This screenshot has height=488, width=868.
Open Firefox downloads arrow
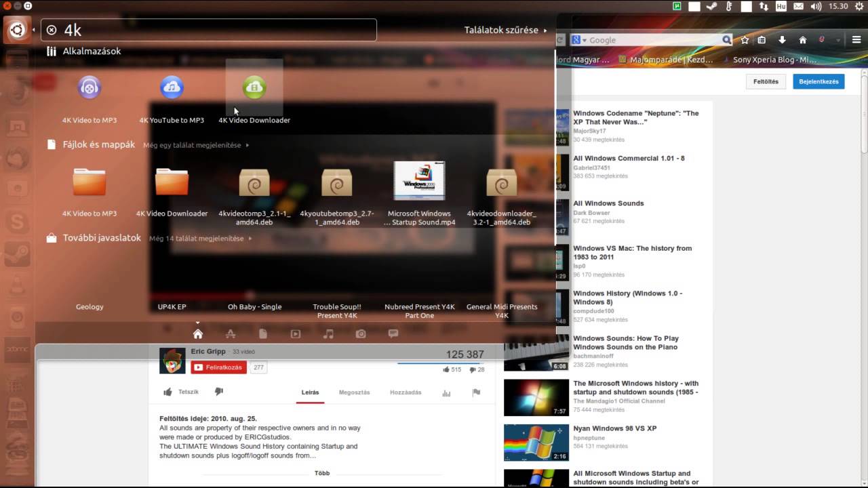(x=782, y=40)
